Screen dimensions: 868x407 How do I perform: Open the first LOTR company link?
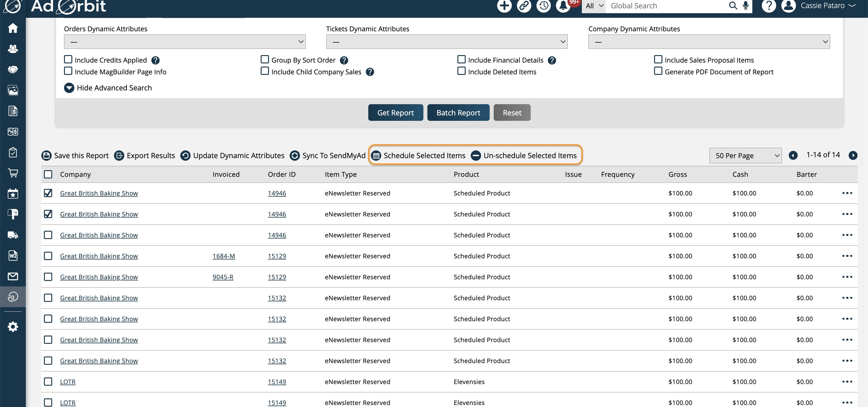pos(68,382)
